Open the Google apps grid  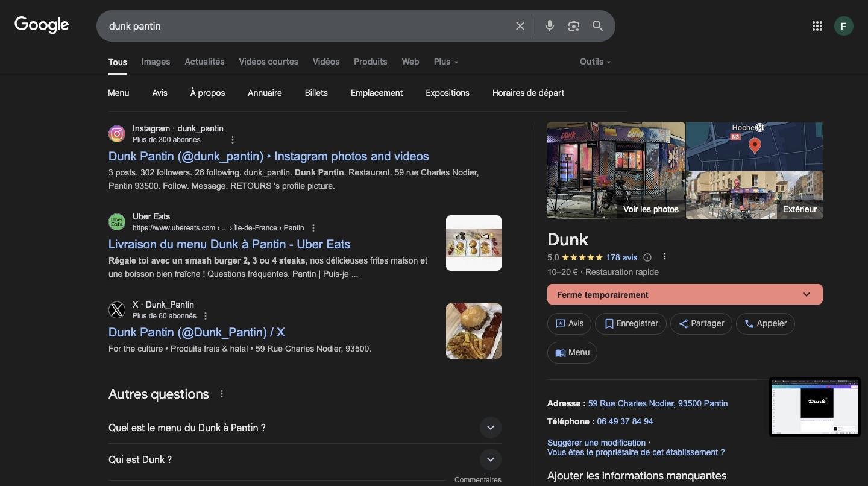(x=817, y=26)
